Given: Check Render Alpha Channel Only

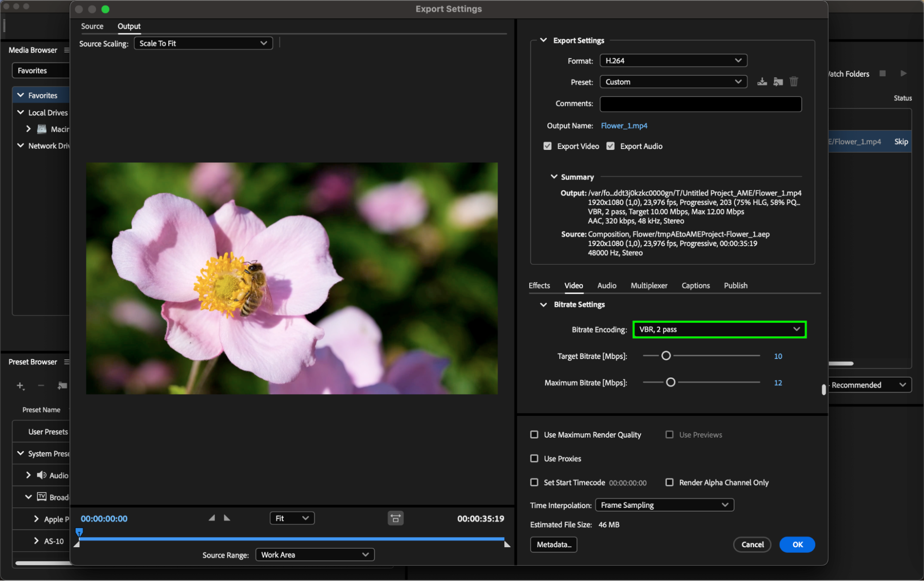Looking at the screenshot, I should click(669, 482).
